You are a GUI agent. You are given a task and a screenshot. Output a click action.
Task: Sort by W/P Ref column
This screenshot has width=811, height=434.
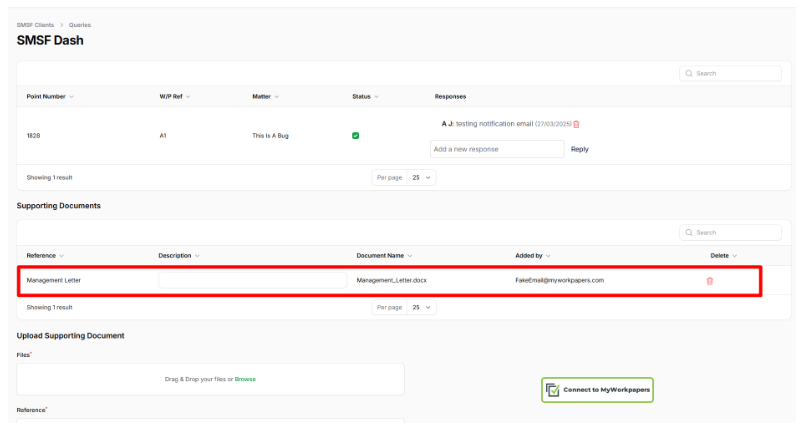coord(175,97)
